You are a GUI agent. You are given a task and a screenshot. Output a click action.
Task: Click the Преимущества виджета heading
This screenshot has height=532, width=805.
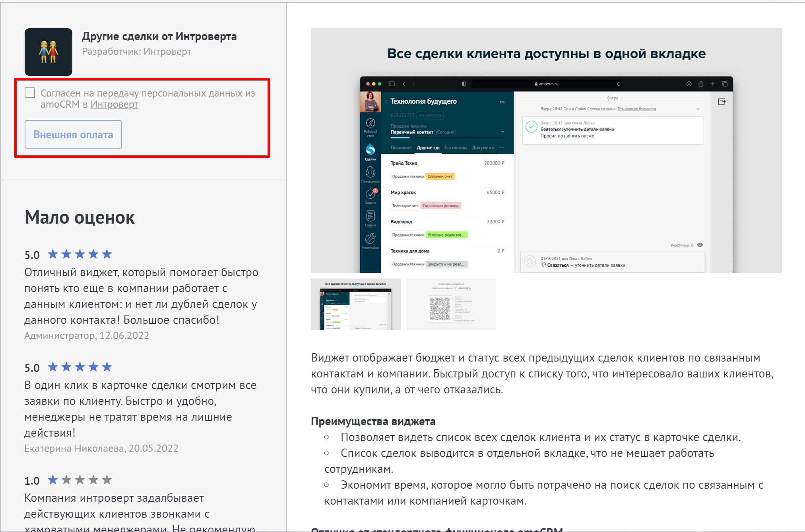pyautogui.click(x=373, y=421)
